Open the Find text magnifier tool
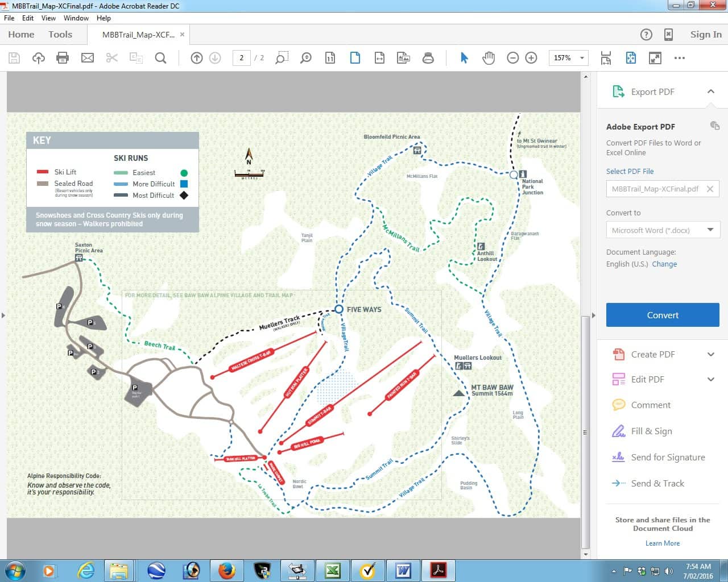The height and width of the screenshot is (582, 728). click(x=161, y=58)
